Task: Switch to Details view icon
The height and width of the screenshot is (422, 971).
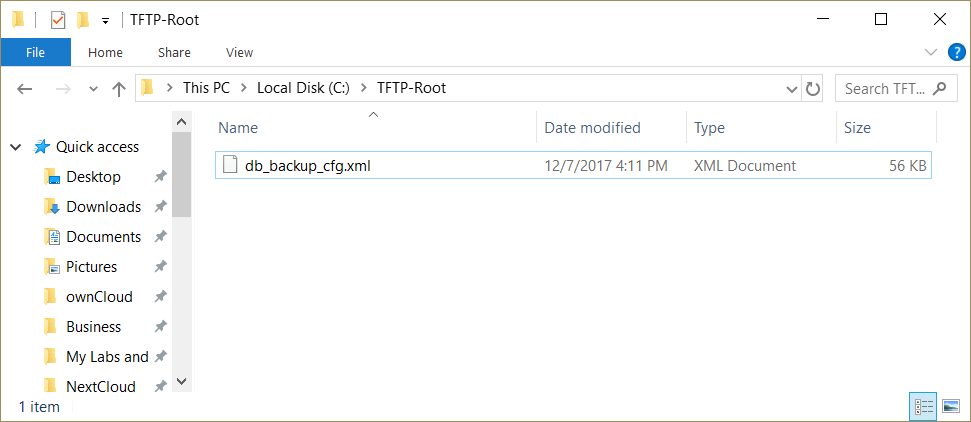Action: click(924, 406)
